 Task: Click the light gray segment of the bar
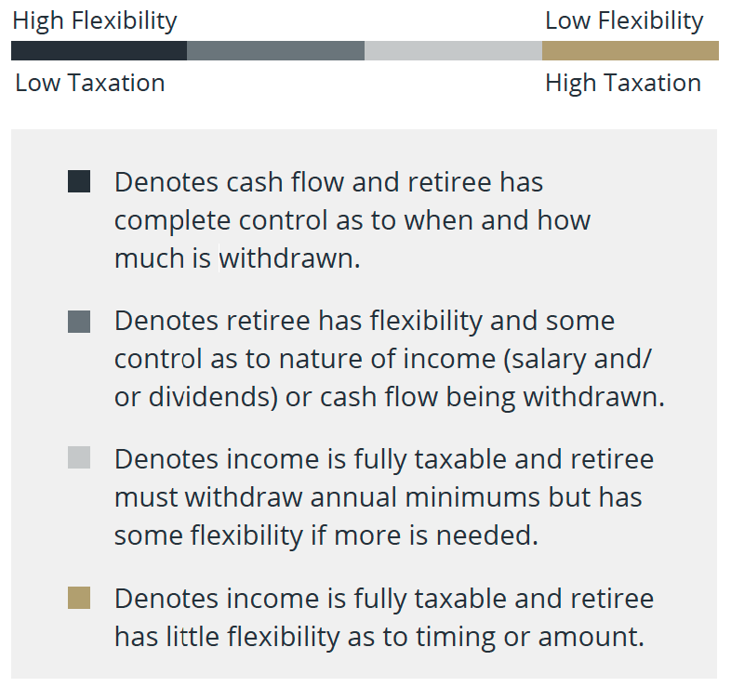click(453, 50)
